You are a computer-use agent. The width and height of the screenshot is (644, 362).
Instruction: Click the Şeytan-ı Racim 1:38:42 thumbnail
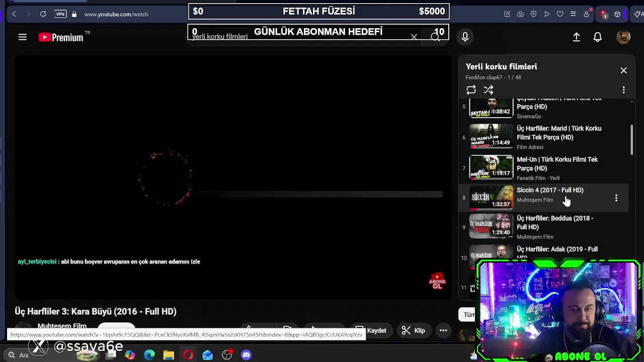(x=491, y=108)
